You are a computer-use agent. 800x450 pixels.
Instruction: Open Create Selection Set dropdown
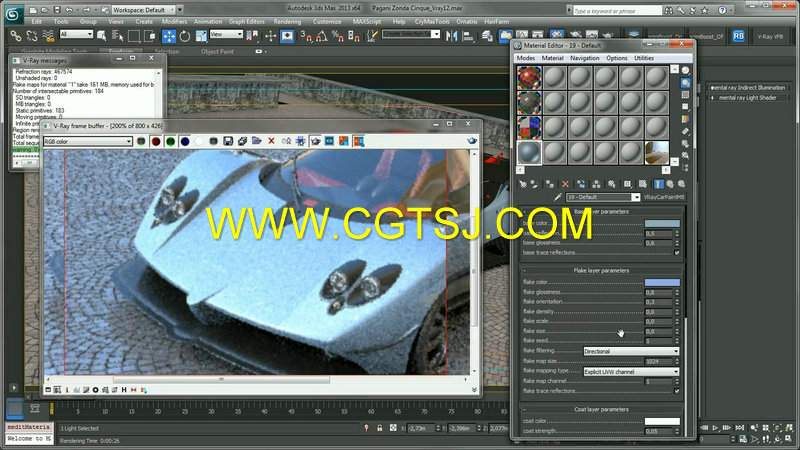click(x=411, y=34)
